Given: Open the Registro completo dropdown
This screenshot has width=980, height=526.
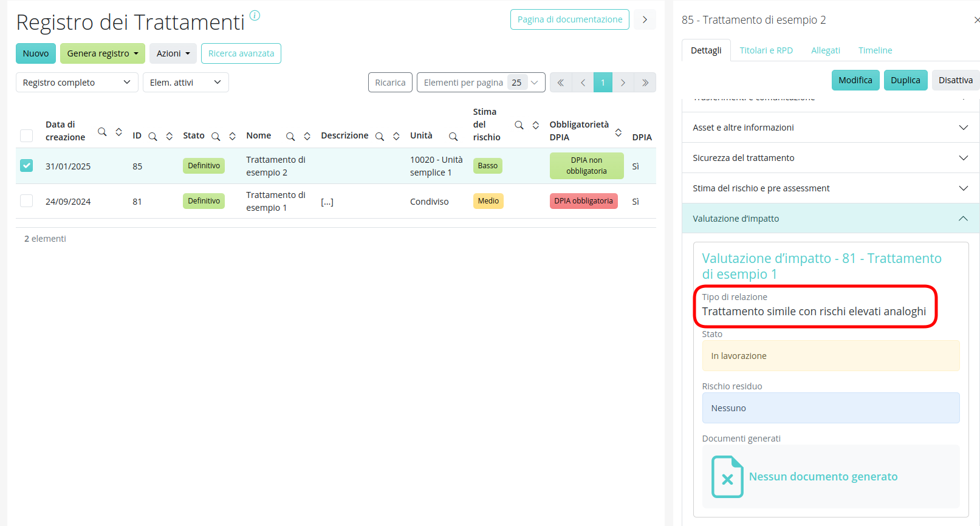Looking at the screenshot, I should point(77,83).
